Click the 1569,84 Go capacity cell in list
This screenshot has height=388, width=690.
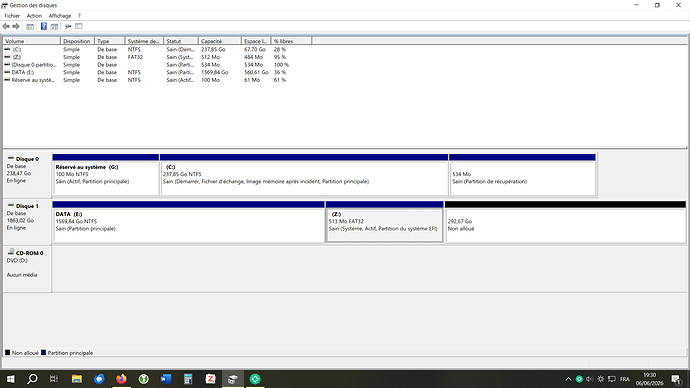[x=215, y=72]
